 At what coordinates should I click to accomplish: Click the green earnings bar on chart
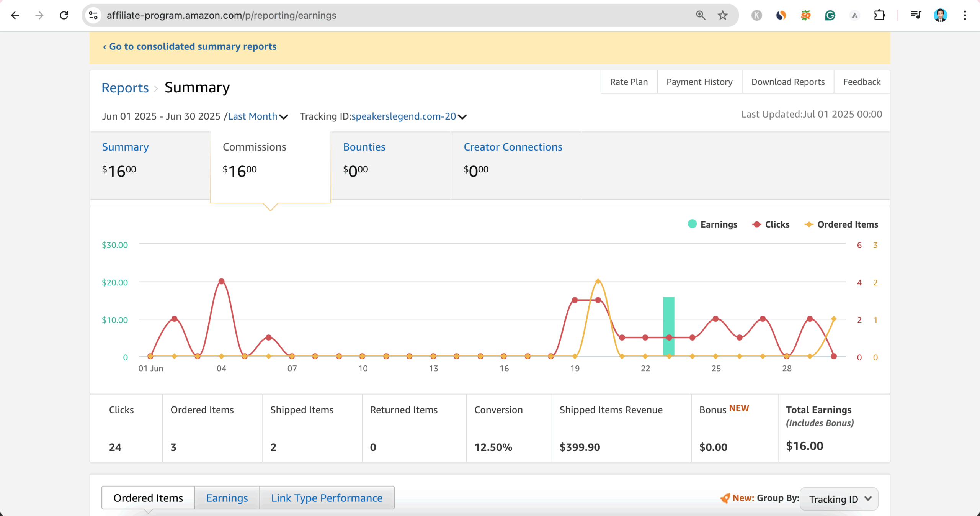point(669,326)
